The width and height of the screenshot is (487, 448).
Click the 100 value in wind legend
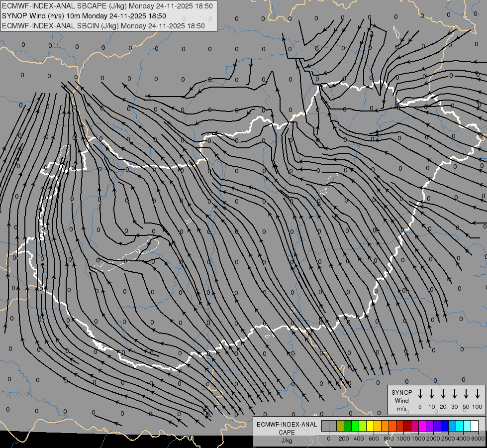click(x=478, y=407)
